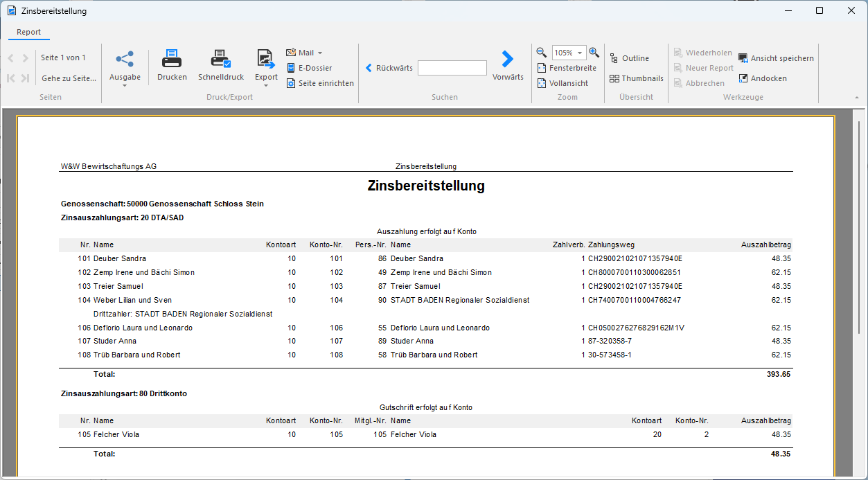Click the Export icon
Screen dimensions: 868x480
pos(266,59)
